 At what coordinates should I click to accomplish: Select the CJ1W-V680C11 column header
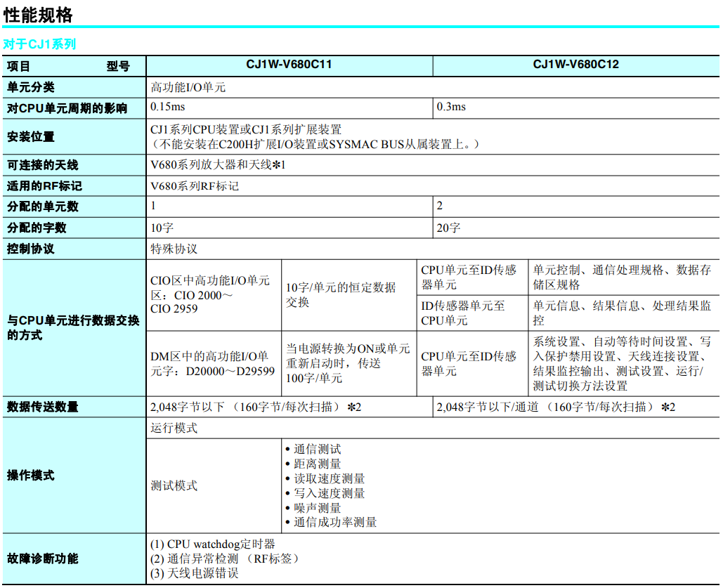pyautogui.click(x=289, y=65)
